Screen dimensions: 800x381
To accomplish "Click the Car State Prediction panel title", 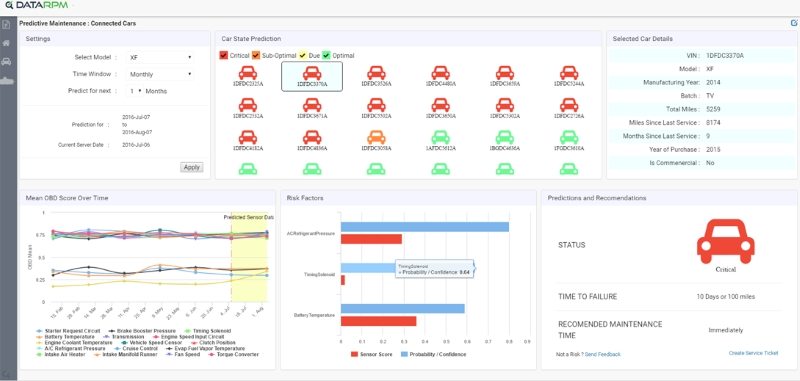I will (x=251, y=39).
